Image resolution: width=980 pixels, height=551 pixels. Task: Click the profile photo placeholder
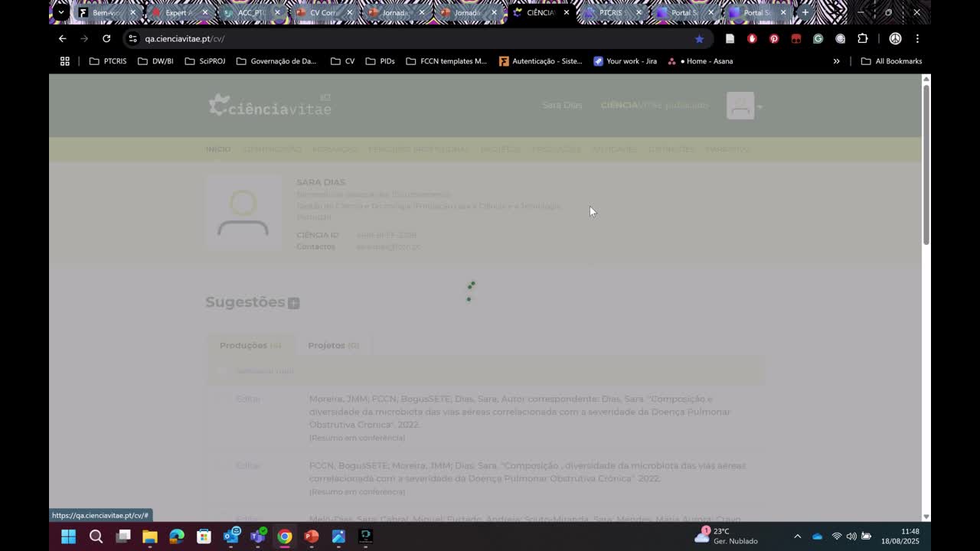[243, 213]
